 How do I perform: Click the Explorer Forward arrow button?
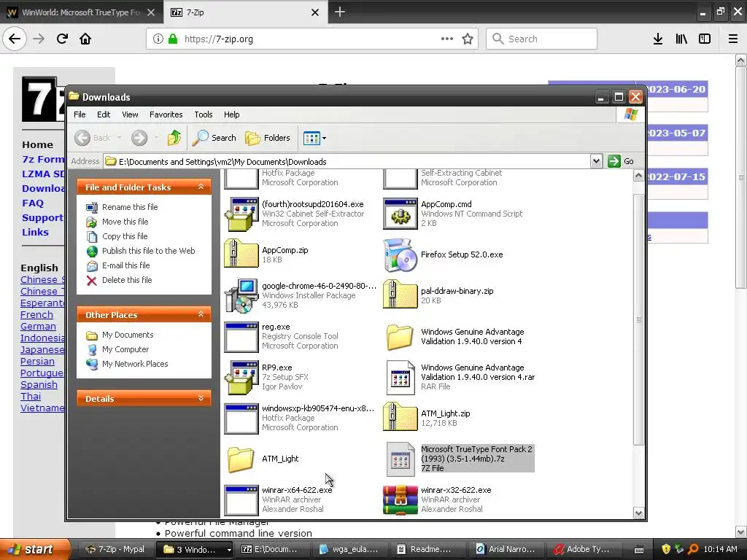click(139, 138)
